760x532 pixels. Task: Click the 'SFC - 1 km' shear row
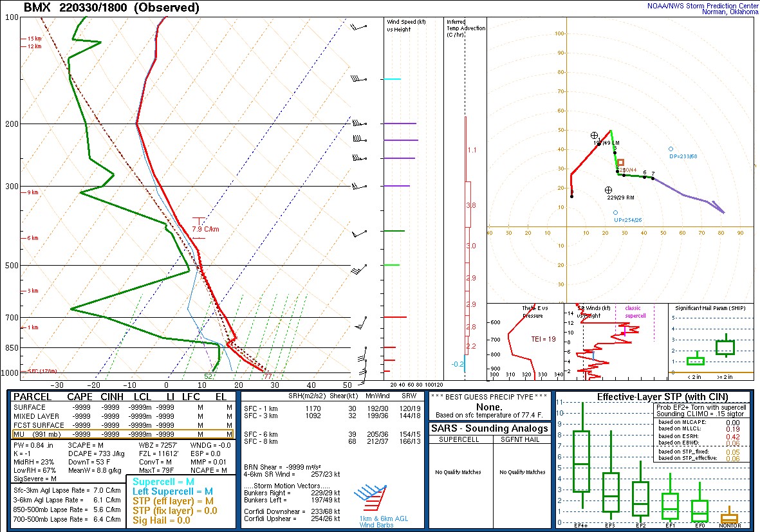tap(333, 408)
